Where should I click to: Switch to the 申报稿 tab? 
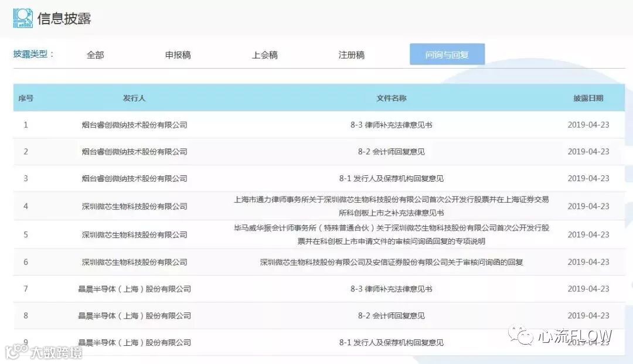[x=178, y=55]
